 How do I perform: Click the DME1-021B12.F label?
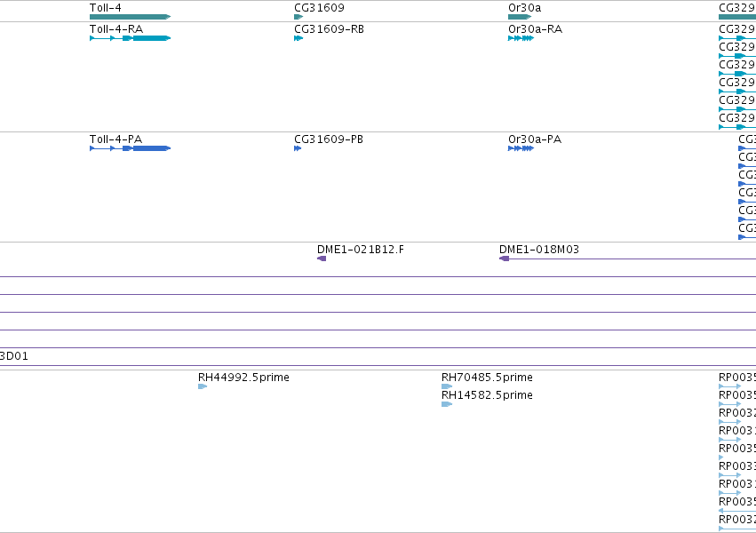(361, 250)
